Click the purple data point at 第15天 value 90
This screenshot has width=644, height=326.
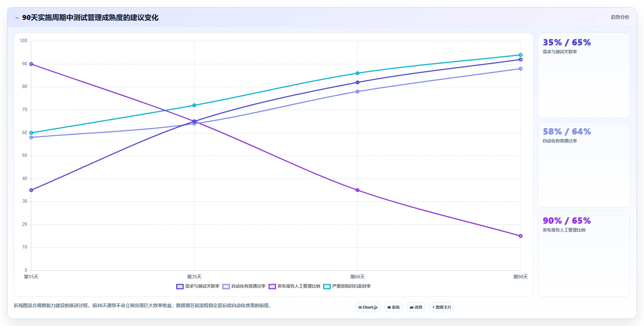click(x=31, y=64)
